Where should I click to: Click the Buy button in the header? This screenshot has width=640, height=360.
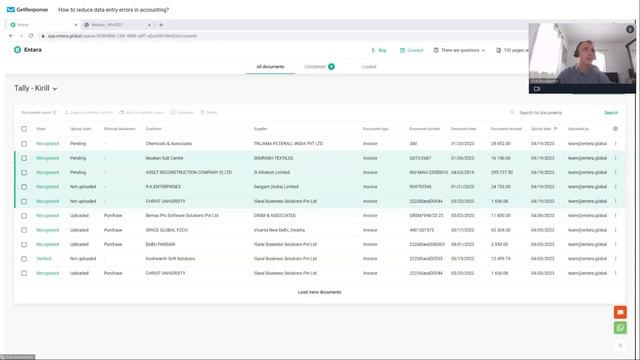pyautogui.click(x=379, y=50)
